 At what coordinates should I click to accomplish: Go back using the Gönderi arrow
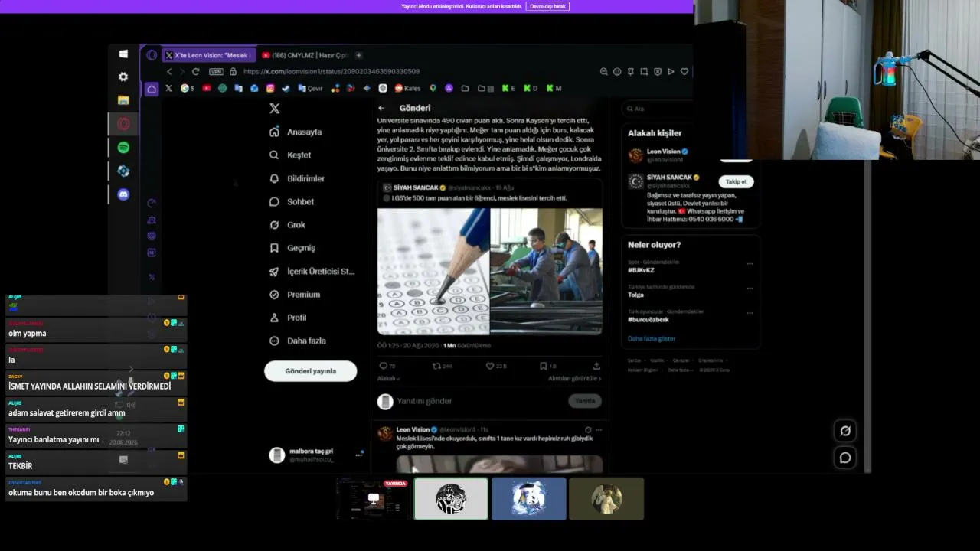pyautogui.click(x=381, y=108)
